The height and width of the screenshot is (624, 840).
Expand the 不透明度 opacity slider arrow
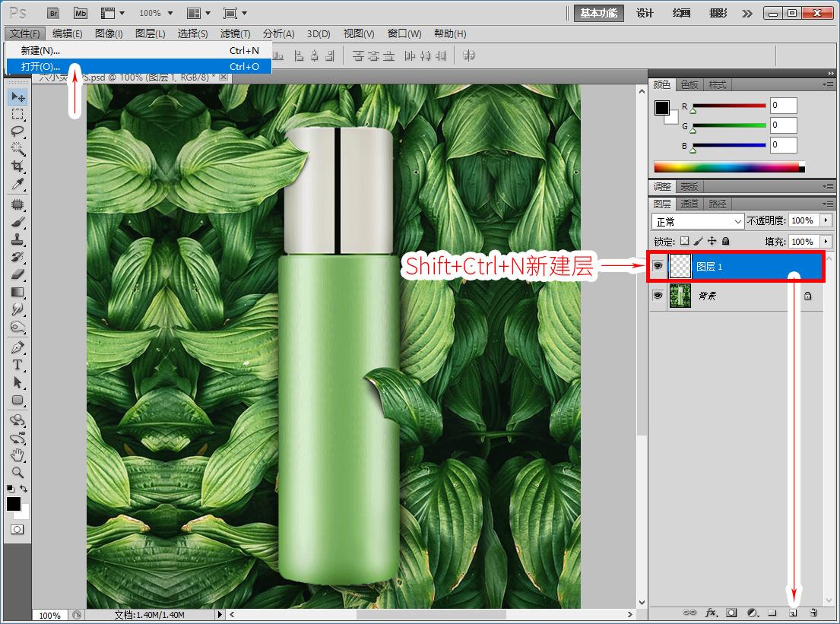pos(826,220)
